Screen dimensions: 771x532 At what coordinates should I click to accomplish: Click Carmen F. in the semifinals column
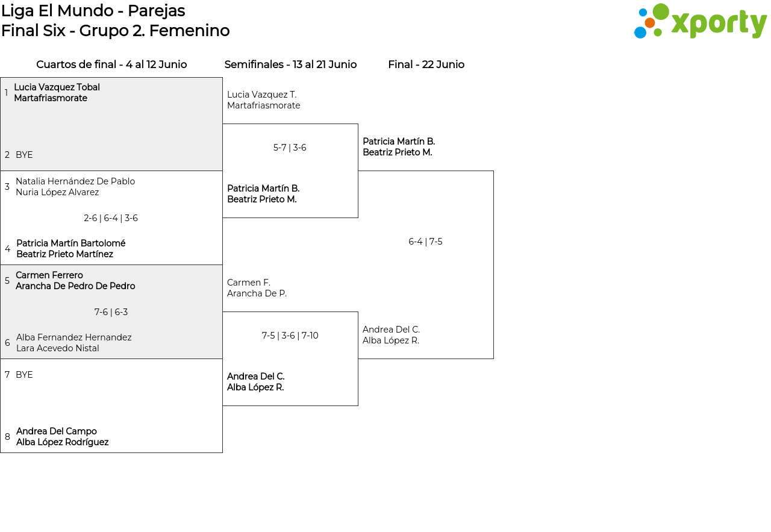tap(249, 283)
